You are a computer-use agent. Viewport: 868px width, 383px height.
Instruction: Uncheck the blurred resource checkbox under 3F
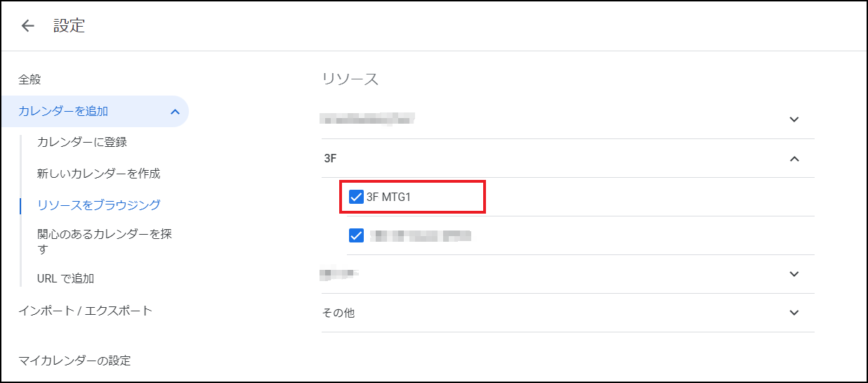356,235
